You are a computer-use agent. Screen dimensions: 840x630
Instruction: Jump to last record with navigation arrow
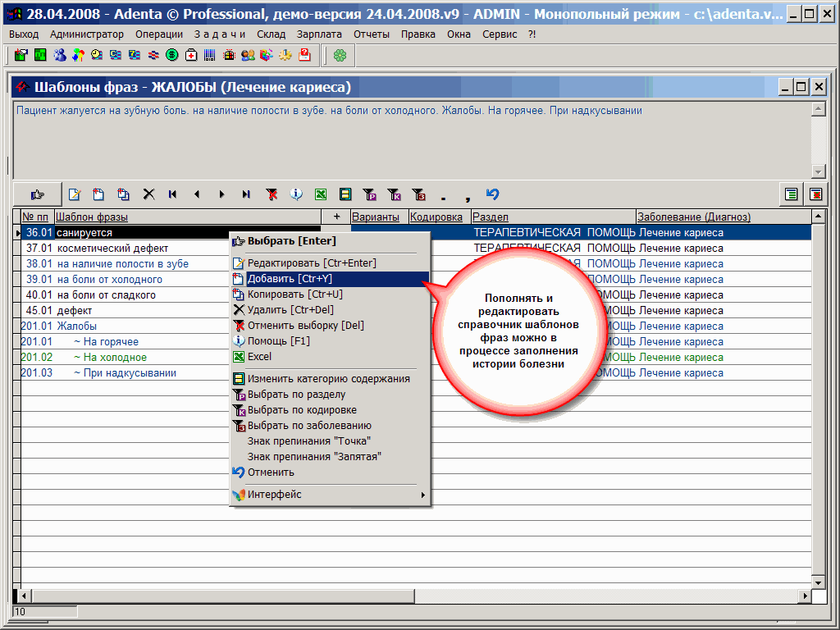246,194
